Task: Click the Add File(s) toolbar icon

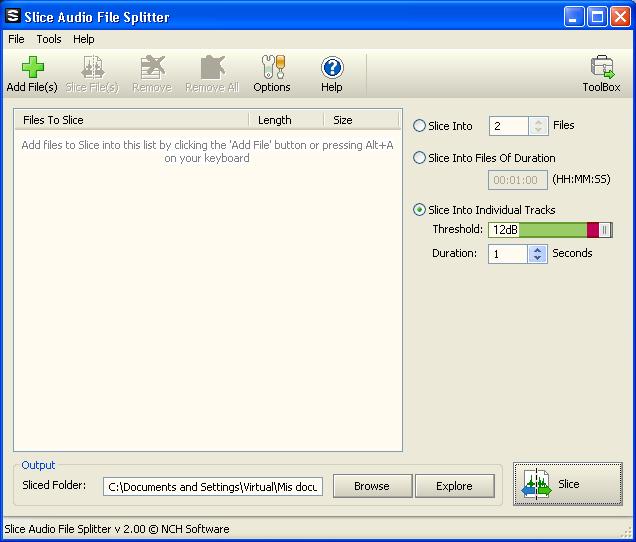Action: (32, 67)
